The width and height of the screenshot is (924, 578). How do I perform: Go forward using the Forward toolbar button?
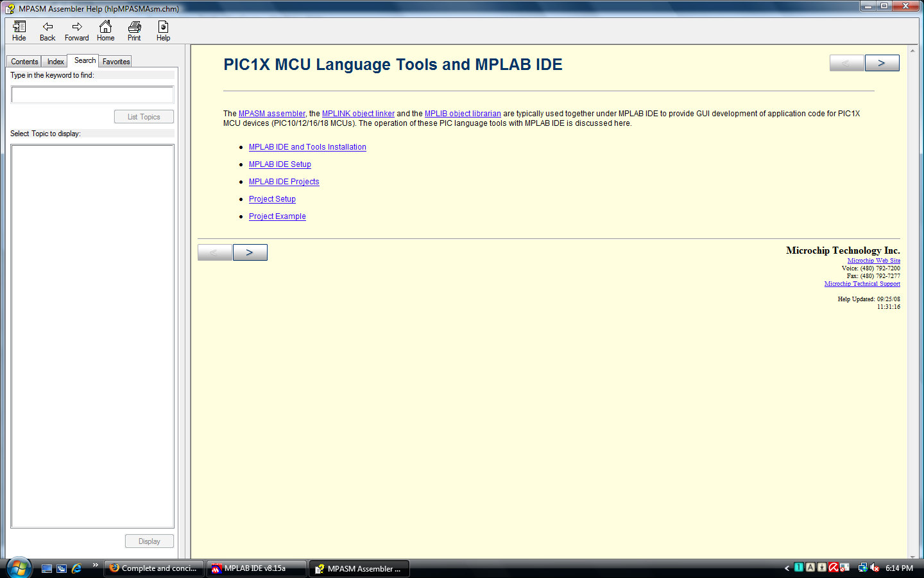pyautogui.click(x=76, y=31)
